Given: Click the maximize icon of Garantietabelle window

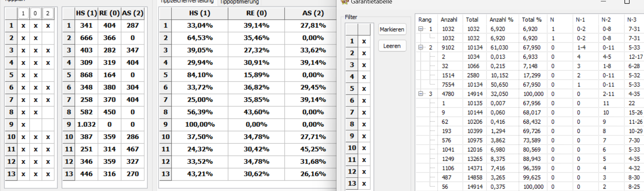Looking at the screenshot, I should [x=627, y=2].
